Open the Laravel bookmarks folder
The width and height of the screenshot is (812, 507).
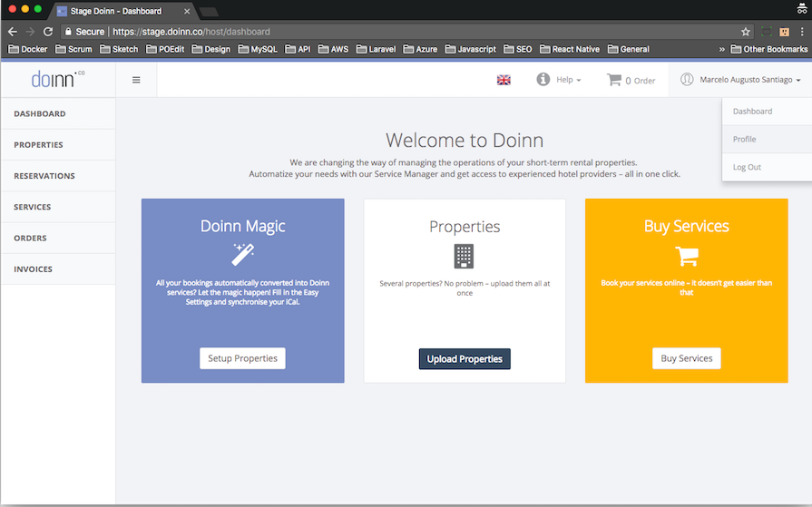tap(376, 49)
